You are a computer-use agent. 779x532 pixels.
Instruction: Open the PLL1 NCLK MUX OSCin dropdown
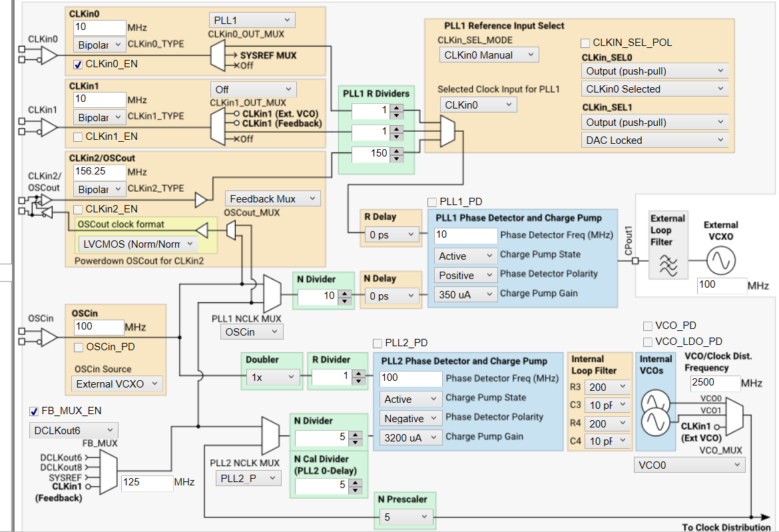coord(252,332)
